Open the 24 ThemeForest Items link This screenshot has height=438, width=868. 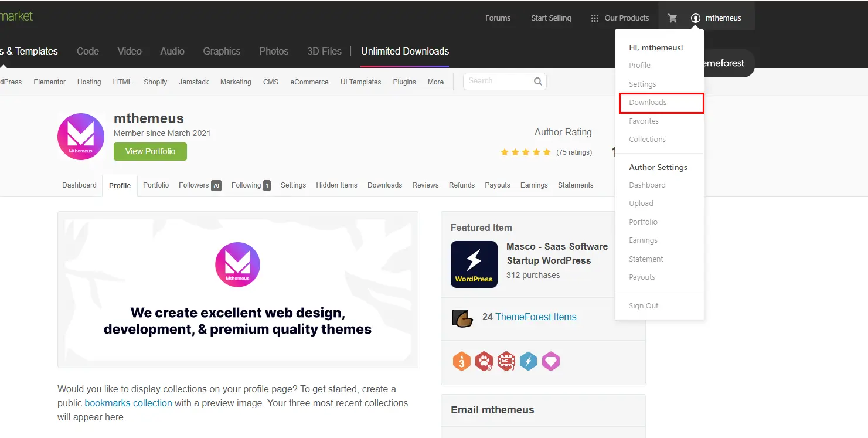(x=529, y=317)
